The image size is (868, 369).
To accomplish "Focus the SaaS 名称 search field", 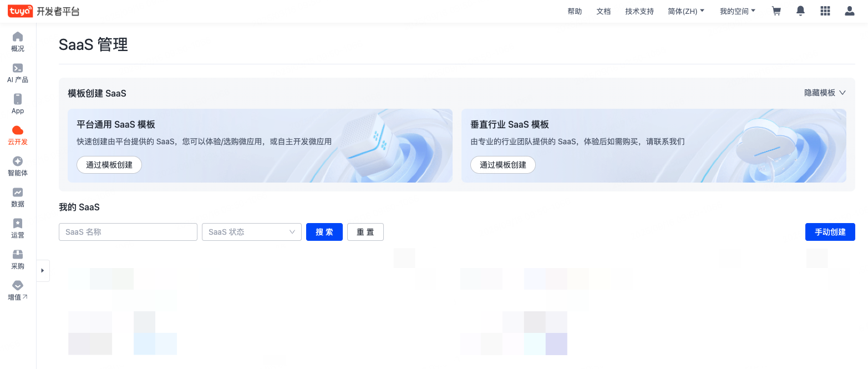I will pos(128,232).
